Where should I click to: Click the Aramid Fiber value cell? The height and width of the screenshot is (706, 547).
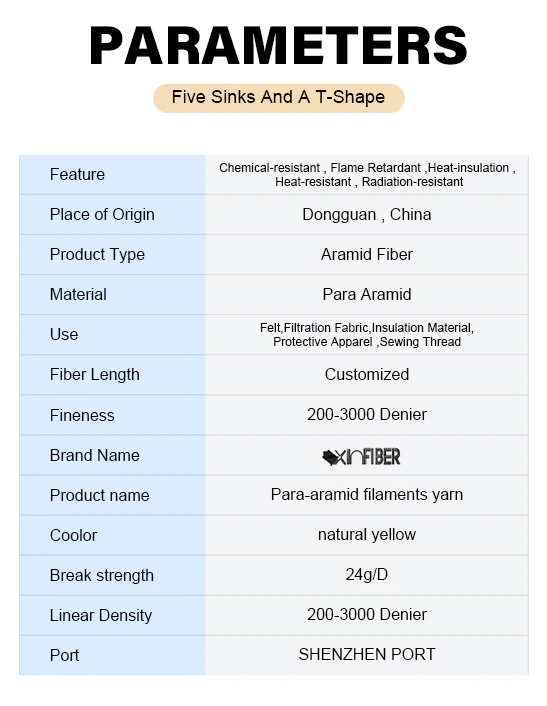pos(366,254)
